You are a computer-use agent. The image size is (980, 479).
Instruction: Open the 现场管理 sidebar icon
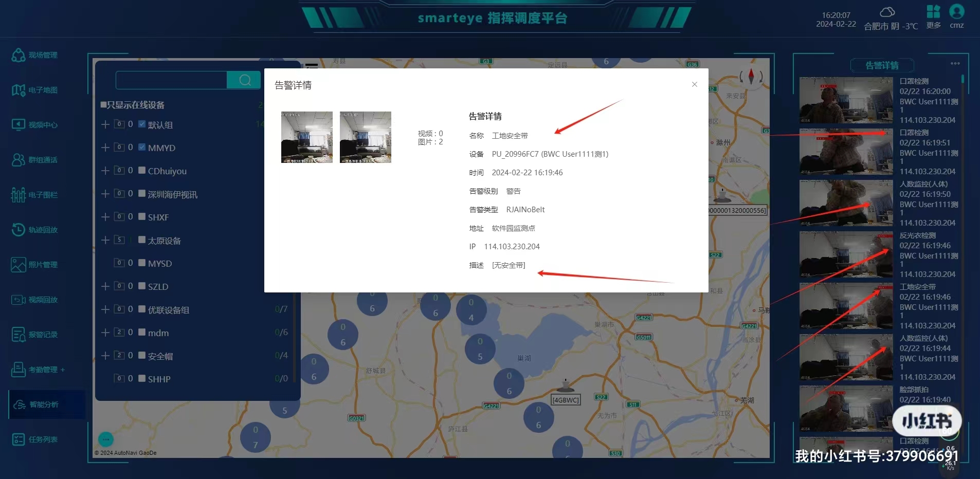[x=19, y=55]
